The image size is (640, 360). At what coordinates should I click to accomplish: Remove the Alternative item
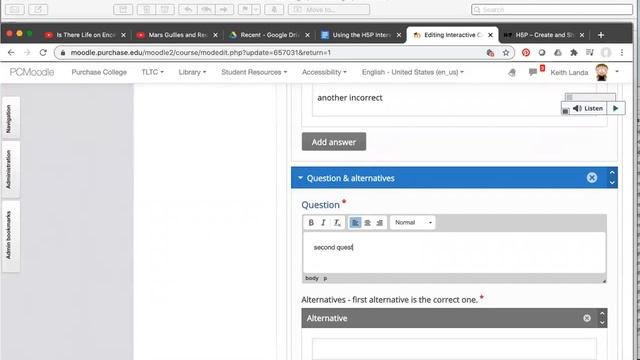587,318
